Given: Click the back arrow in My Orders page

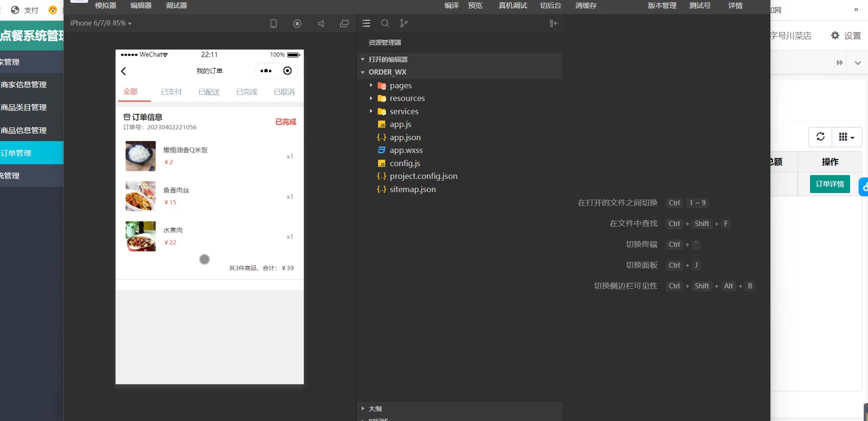Looking at the screenshot, I should (x=124, y=71).
